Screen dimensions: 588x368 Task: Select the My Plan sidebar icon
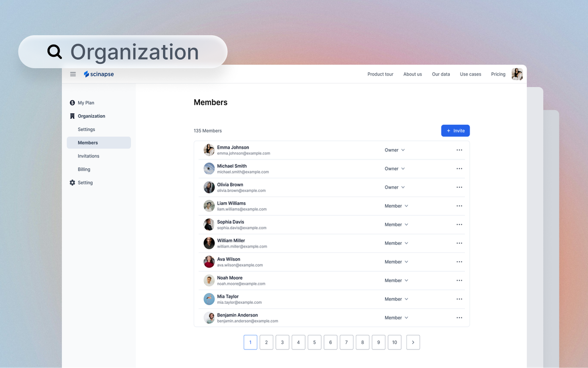pyautogui.click(x=73, y=103)
